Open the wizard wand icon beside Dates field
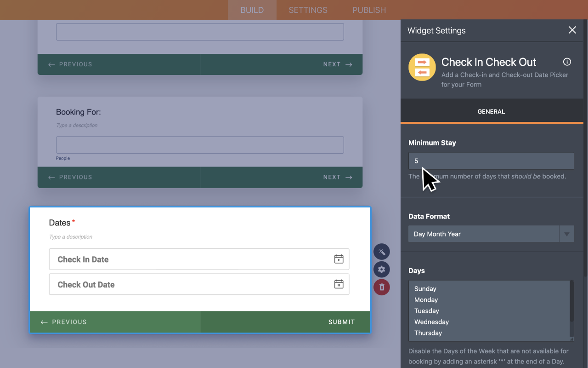The width and height of the screenshot is (588, 368). click(382, 252)
